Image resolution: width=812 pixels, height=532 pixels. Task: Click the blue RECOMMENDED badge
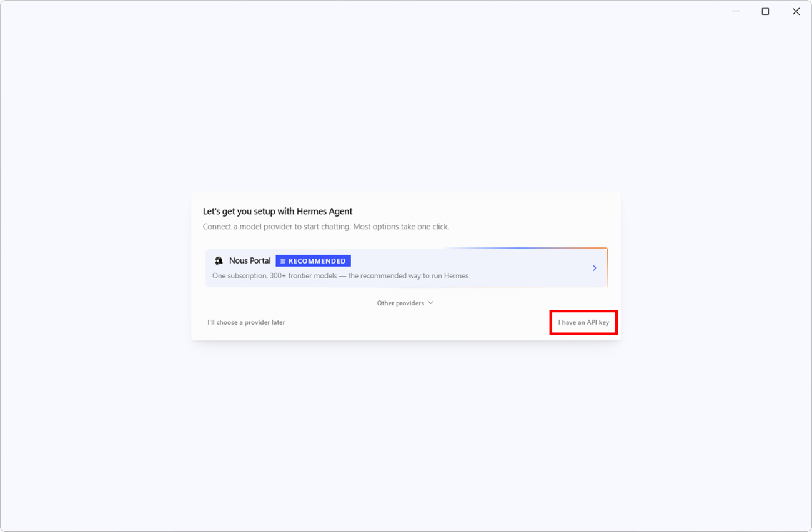pos(314,261)
